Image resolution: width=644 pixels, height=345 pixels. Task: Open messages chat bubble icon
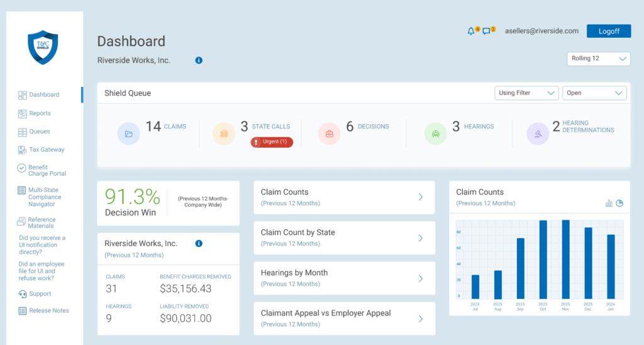(486, 31)
